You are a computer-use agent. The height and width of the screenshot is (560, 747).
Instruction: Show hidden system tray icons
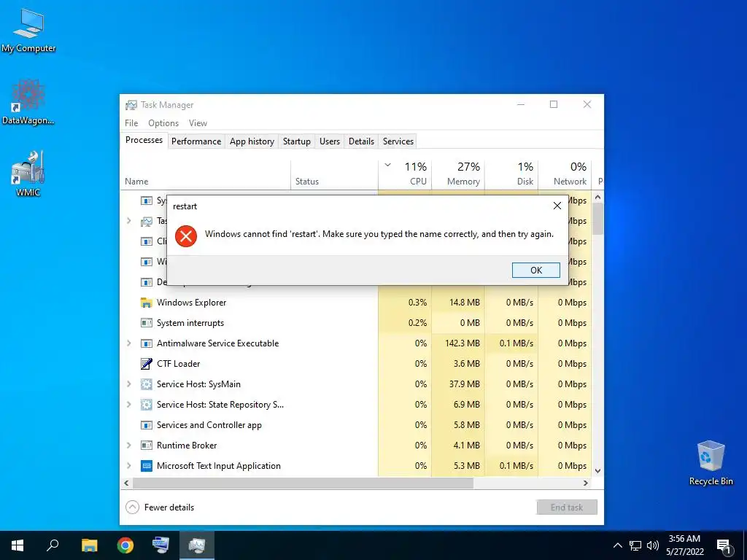(617, 545)
